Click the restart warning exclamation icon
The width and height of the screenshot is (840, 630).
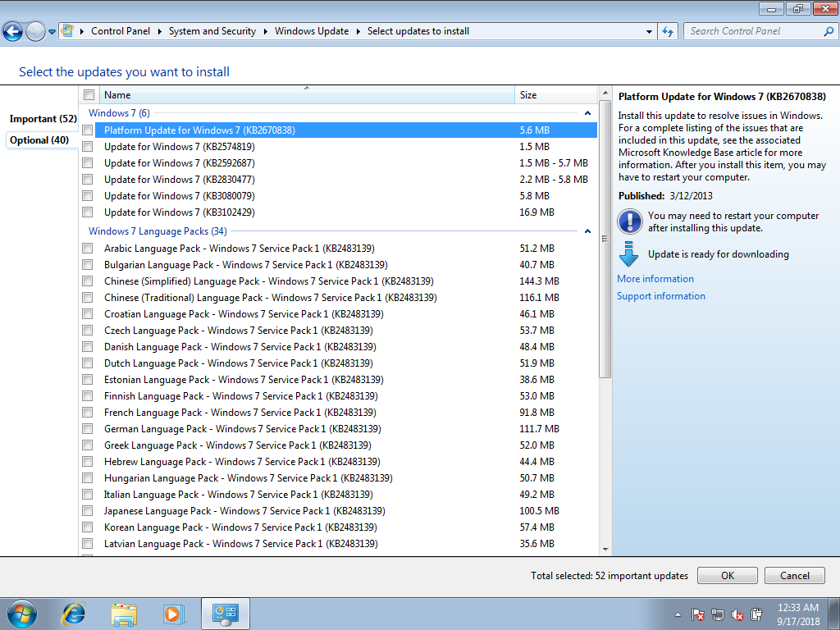(x=629, y=221)
